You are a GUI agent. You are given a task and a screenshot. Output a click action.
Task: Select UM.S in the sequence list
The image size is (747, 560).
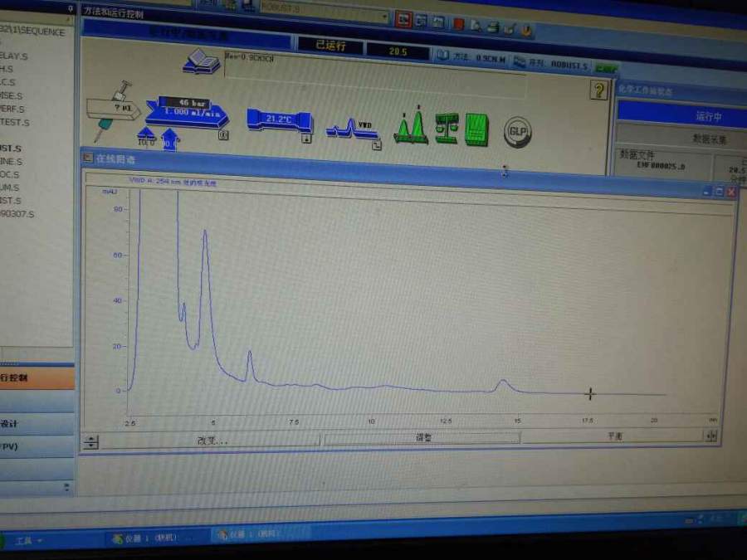click(x=10, y=187)
